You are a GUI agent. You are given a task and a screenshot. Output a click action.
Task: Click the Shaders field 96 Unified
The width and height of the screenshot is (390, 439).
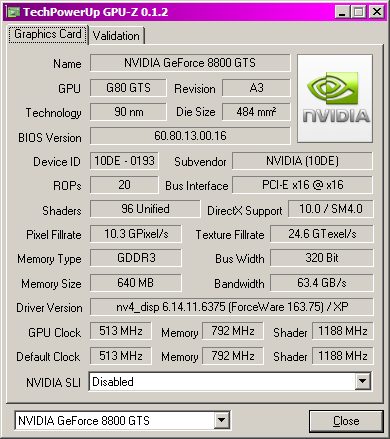(145, 209)
